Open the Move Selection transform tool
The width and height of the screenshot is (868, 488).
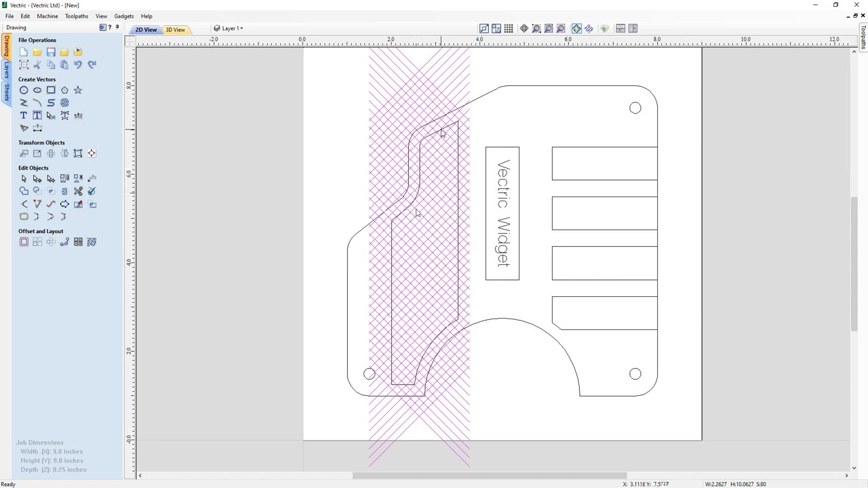(x=24, y=154)
